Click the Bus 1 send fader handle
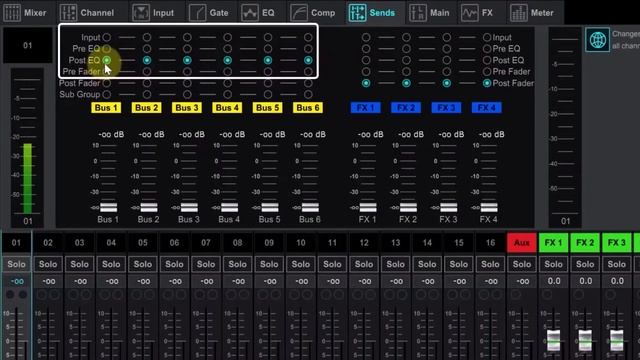This screenshot has height=360, width=640. point(109,207)
